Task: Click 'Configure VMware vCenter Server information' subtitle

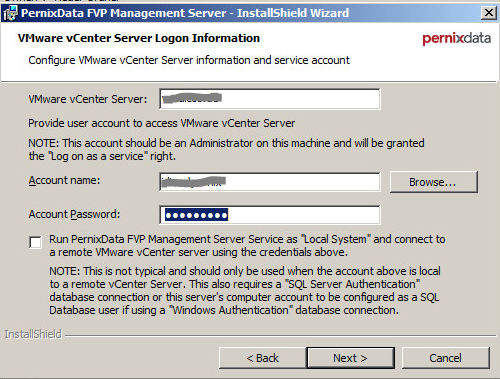Action: pyautogui.click(x=189, y=60)
